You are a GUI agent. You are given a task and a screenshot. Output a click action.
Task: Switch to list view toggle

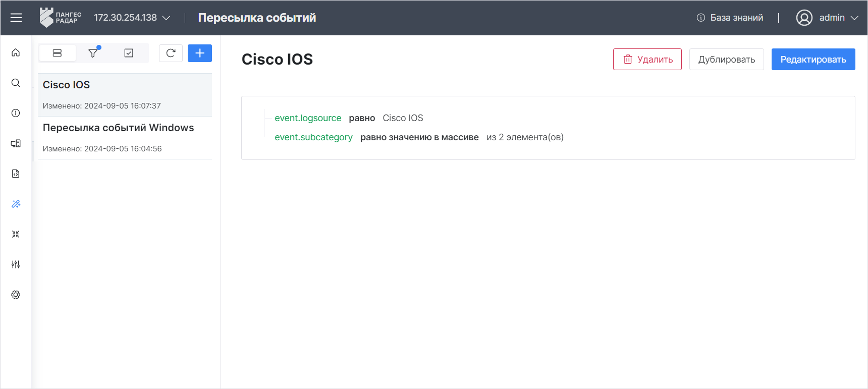pos(57,53)
